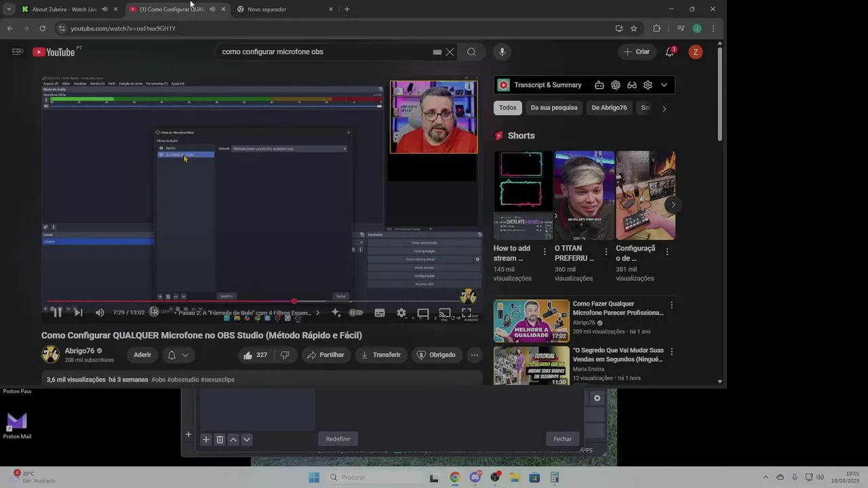Open the Z account avatar menu

coord(695,52)
